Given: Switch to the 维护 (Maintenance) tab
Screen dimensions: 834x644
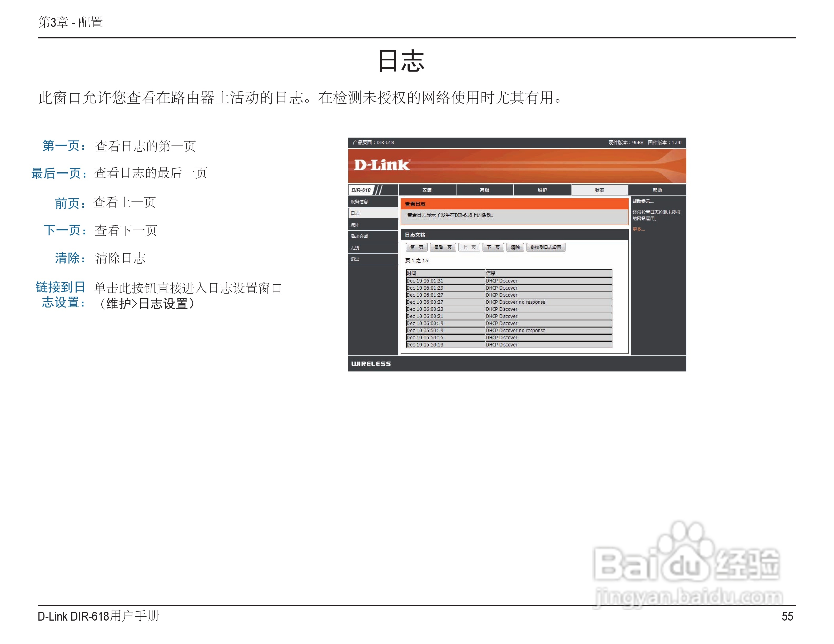Looking at the screenshot, I should click(542, 190).
